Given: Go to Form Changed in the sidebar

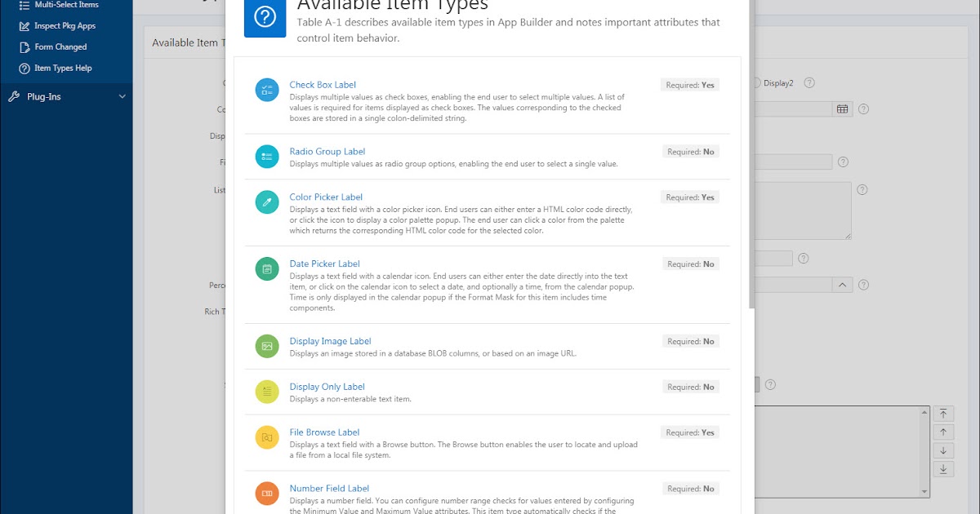Looking at the screenshot, I should point(60,47).
